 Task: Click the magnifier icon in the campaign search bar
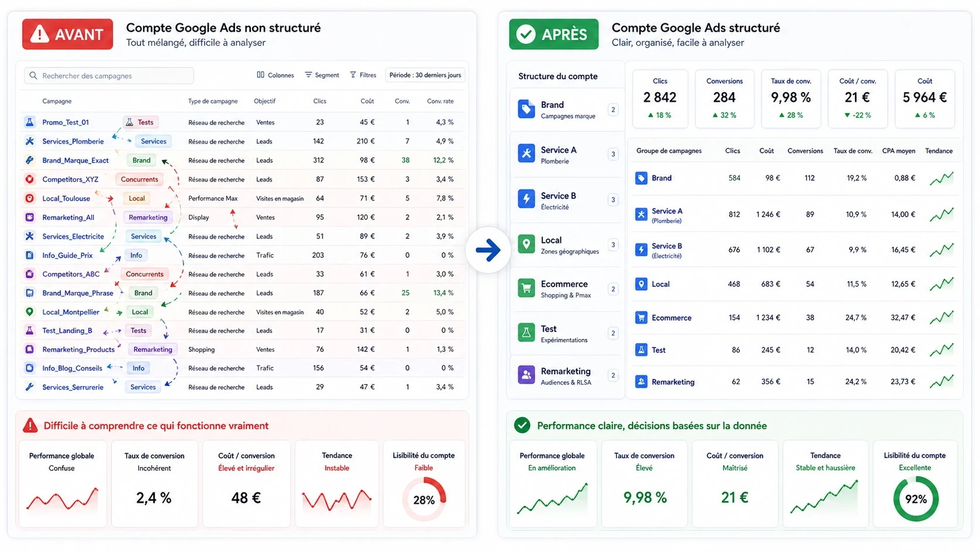click(x=33, y=75)
